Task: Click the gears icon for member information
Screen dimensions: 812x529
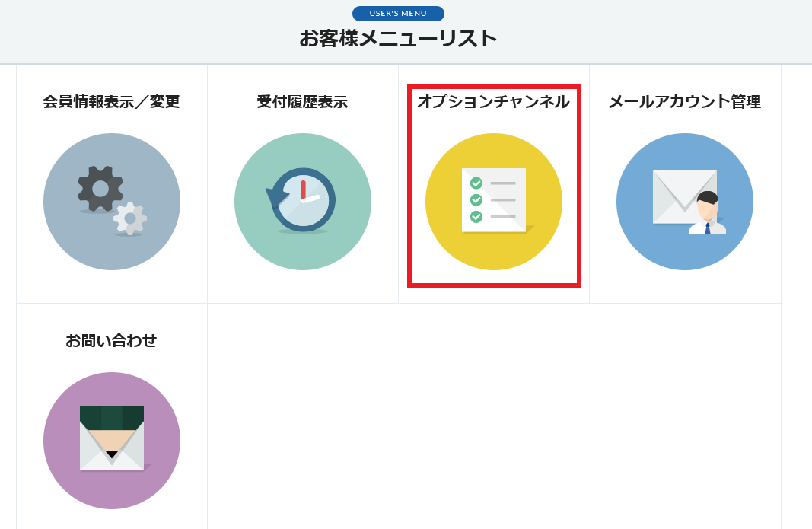Action: (x=112, y=202)
